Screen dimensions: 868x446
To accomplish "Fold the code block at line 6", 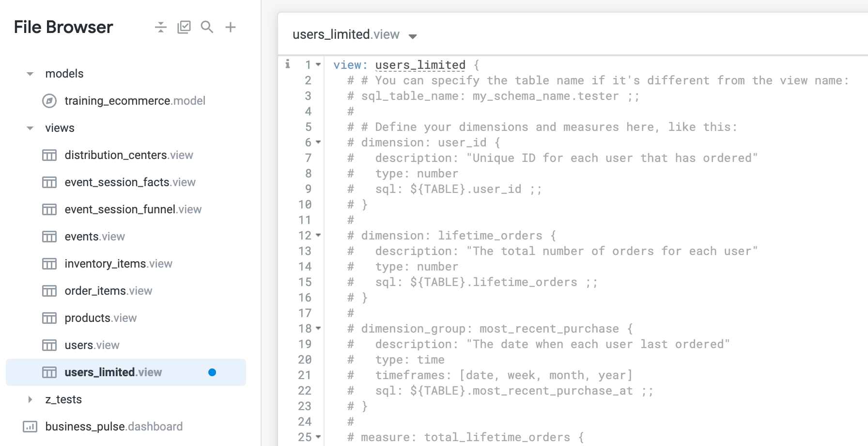I will tap(318, 142).
